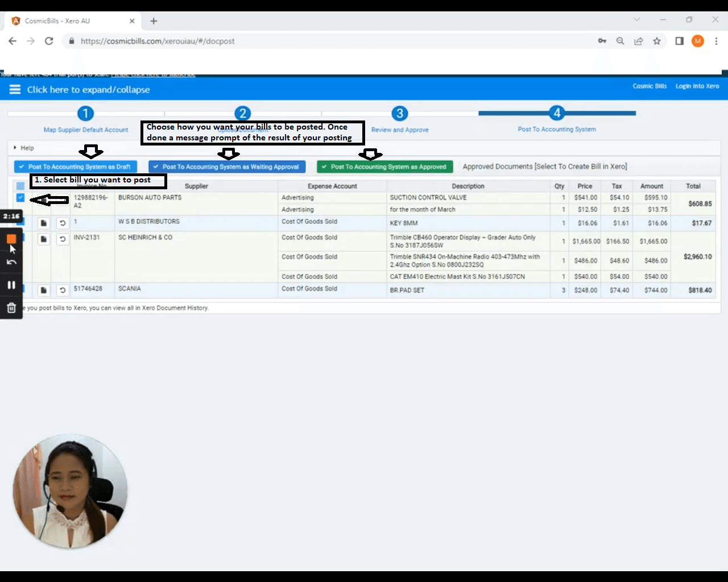
Task: Click revert icon for SC HEINRICH & CO
Action: (x=63, y=239)
